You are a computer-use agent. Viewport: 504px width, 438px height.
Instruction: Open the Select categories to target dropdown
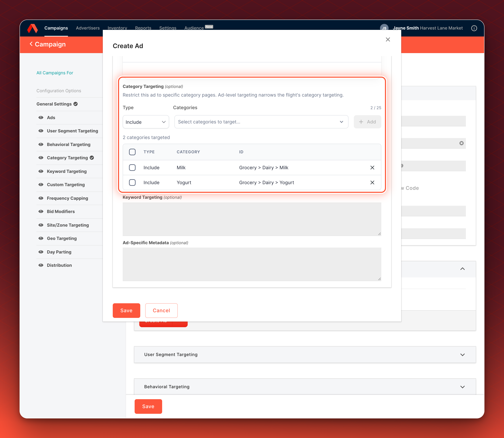261,122
